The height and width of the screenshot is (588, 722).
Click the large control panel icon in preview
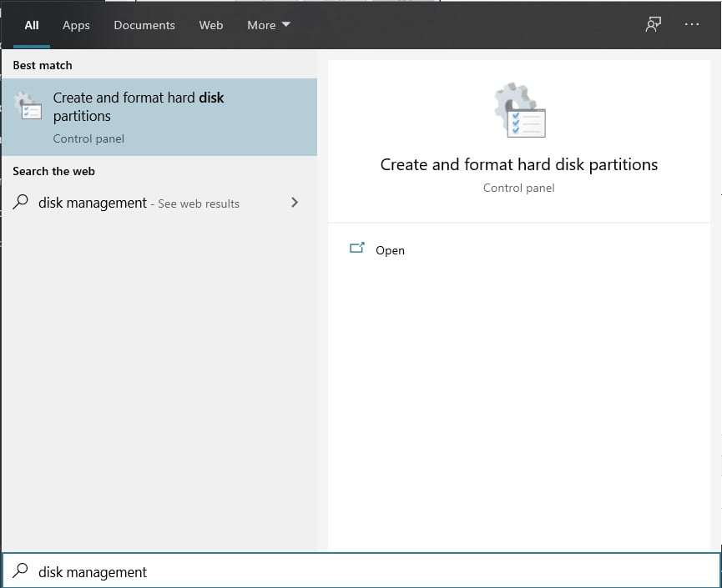point(519,110)
